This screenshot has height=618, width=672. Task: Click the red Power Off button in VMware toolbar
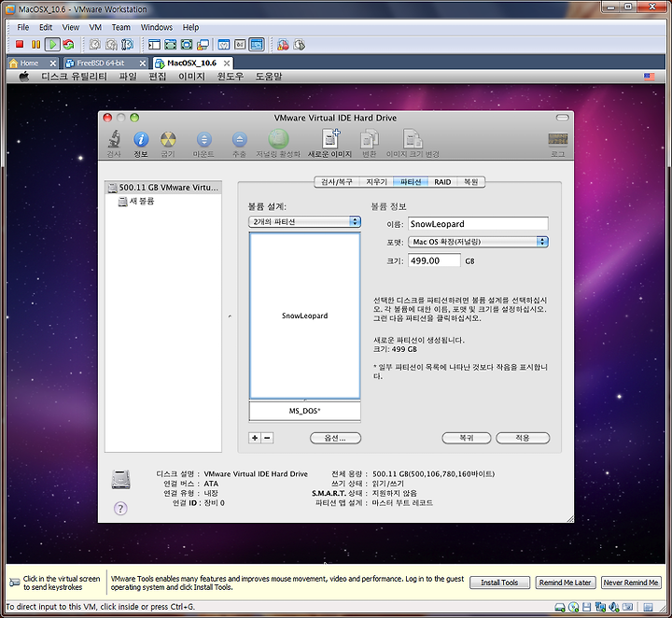pos(20,44)
